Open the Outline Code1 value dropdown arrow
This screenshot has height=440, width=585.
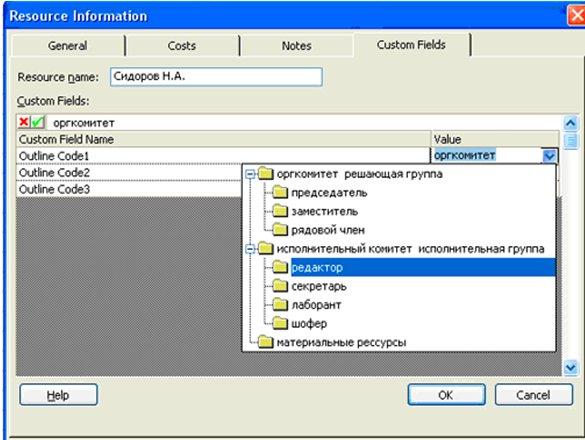550,156
